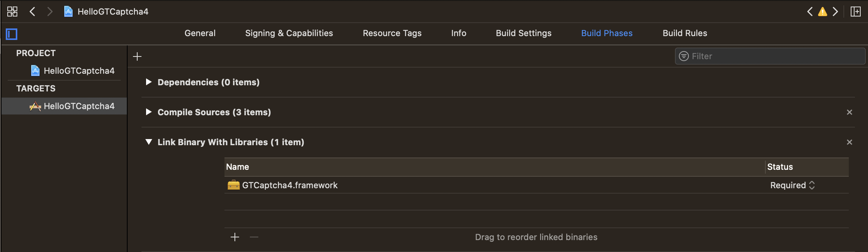The width and height of the screenshot is (868, 252).
Task: Click the filter funnel icon in the filter field
Action: pos(683,56)
